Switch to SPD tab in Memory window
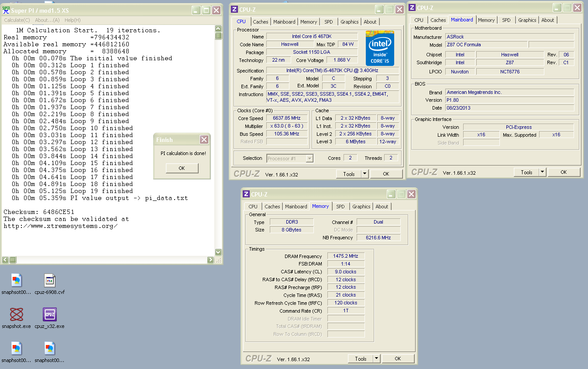Viewport: 588px width, 369px height. pyautogui.click(x=340, y=207)
